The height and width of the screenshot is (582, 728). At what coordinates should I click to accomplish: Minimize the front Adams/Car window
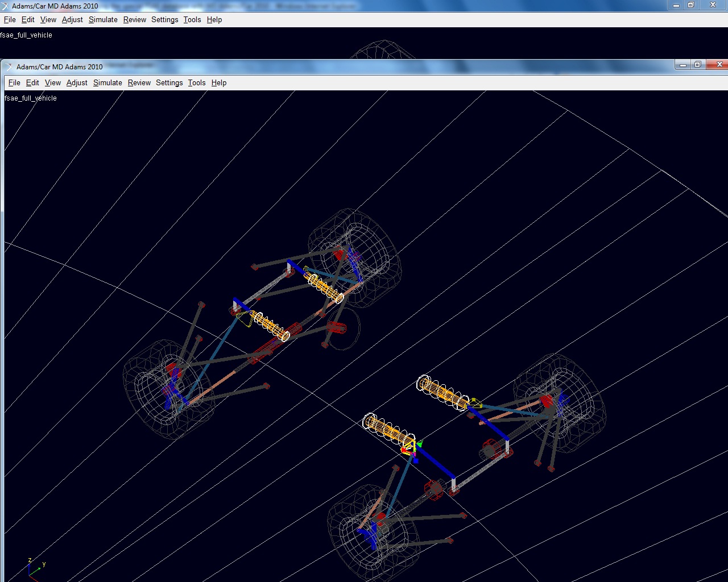click(682, 65)
